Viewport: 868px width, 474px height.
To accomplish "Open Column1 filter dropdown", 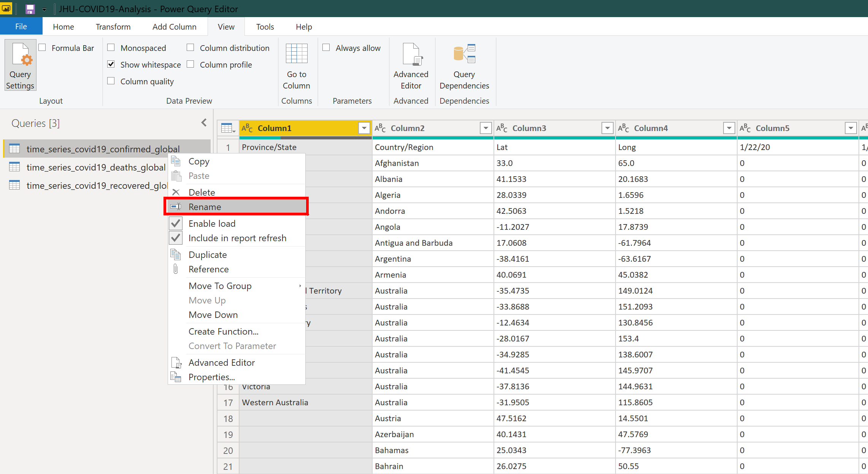I will click(364, 128).
